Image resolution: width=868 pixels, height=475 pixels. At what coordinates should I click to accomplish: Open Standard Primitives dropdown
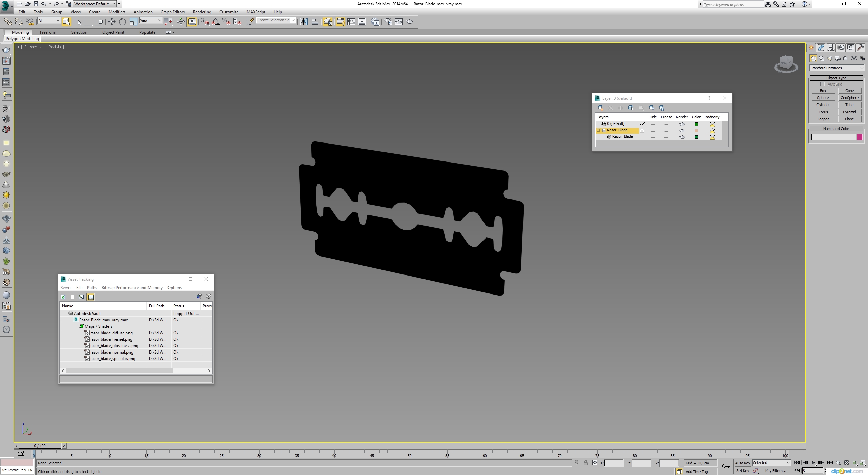click(x=836, y=68)
